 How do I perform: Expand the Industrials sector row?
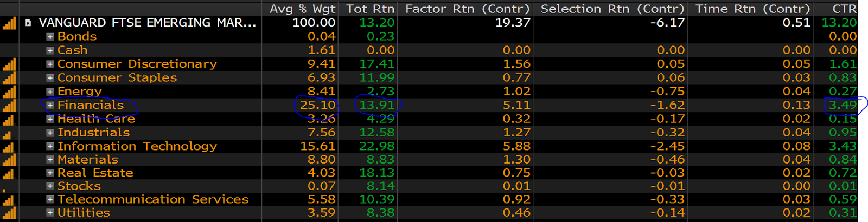[50, 133]
